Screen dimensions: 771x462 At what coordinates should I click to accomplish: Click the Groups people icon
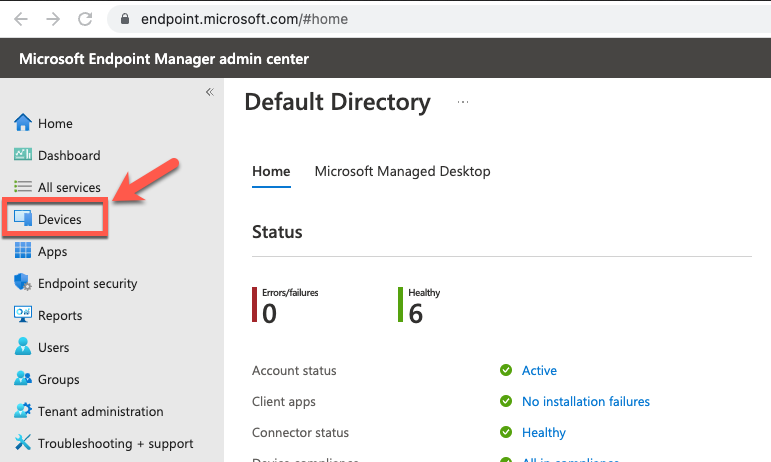(23, 378)
